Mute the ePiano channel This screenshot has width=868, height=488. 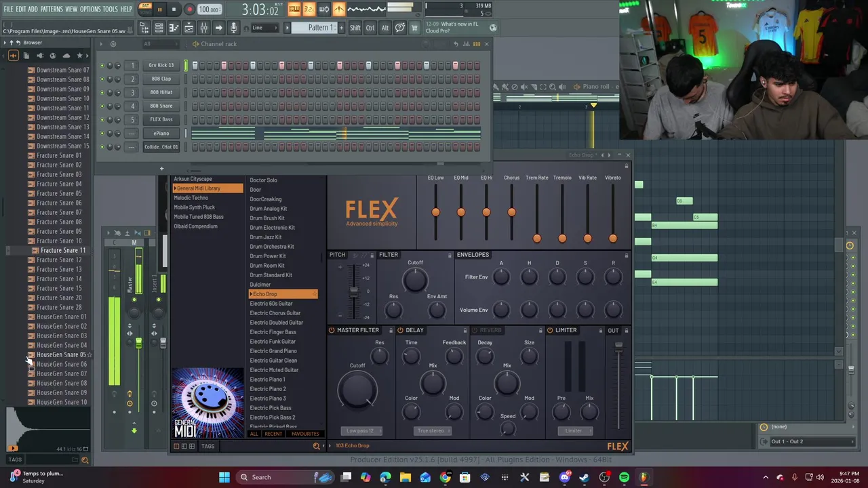[102, 134]
